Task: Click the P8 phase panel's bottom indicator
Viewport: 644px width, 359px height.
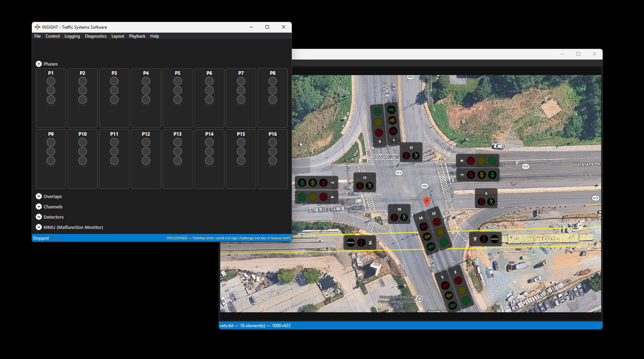Action: [273, 100]
